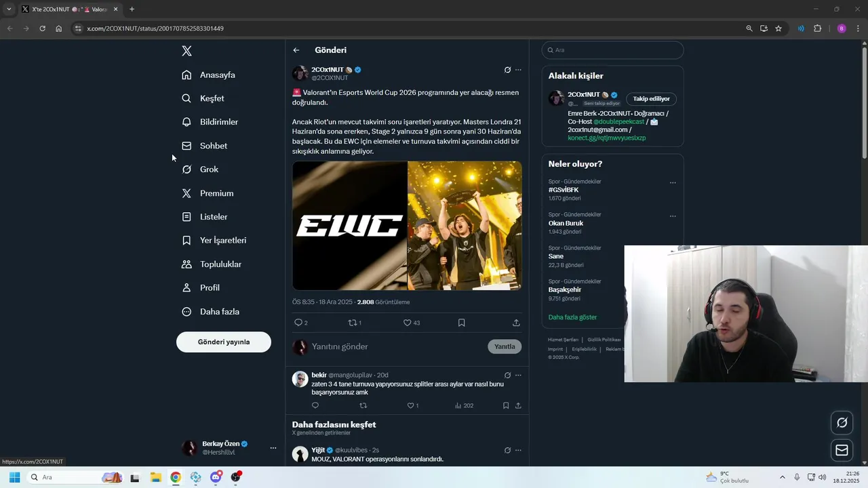Expand Daha fazla menu
Viewport: 868px width, 488px height.
pyautogui.click(x=210, y=312)
